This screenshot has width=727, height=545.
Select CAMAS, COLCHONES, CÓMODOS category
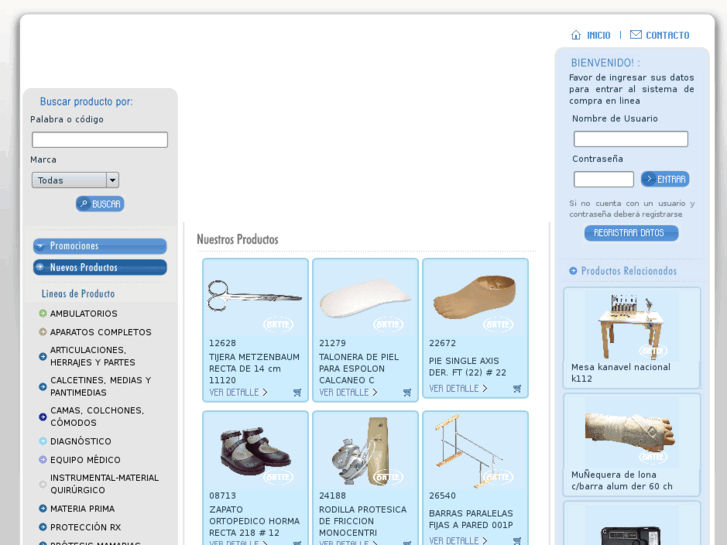click(97, 417)
